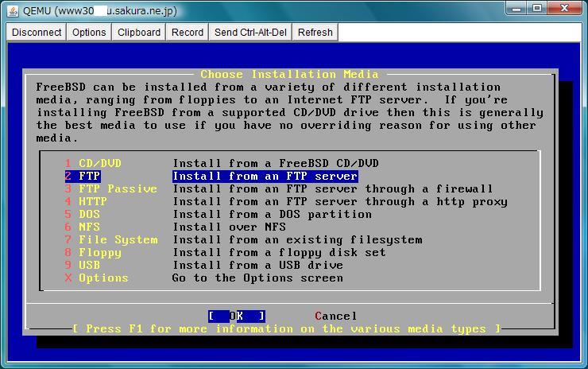Select the CD/DVD installation media entry
The image size is (588, 369).
point(99,164)
